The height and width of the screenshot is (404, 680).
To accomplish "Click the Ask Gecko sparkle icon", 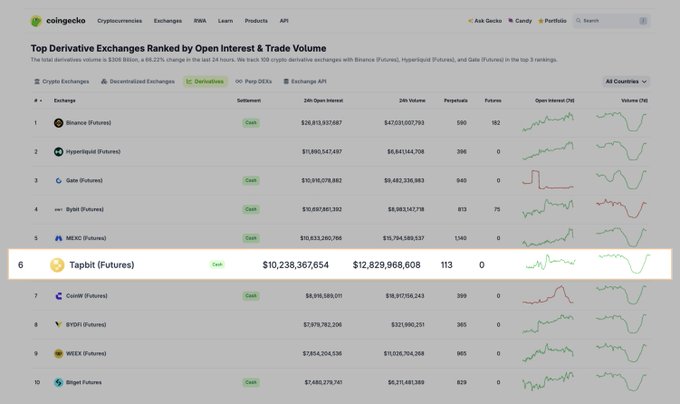I will click(470, 21).
